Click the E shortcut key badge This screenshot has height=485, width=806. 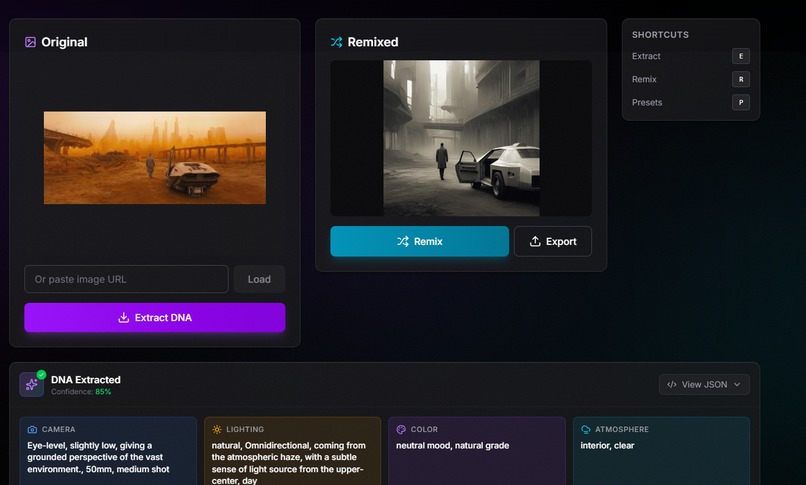click(x=741, y=56)
